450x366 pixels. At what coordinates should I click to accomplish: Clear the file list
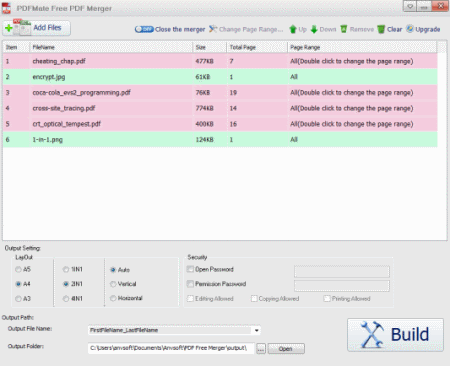[390, 29]
